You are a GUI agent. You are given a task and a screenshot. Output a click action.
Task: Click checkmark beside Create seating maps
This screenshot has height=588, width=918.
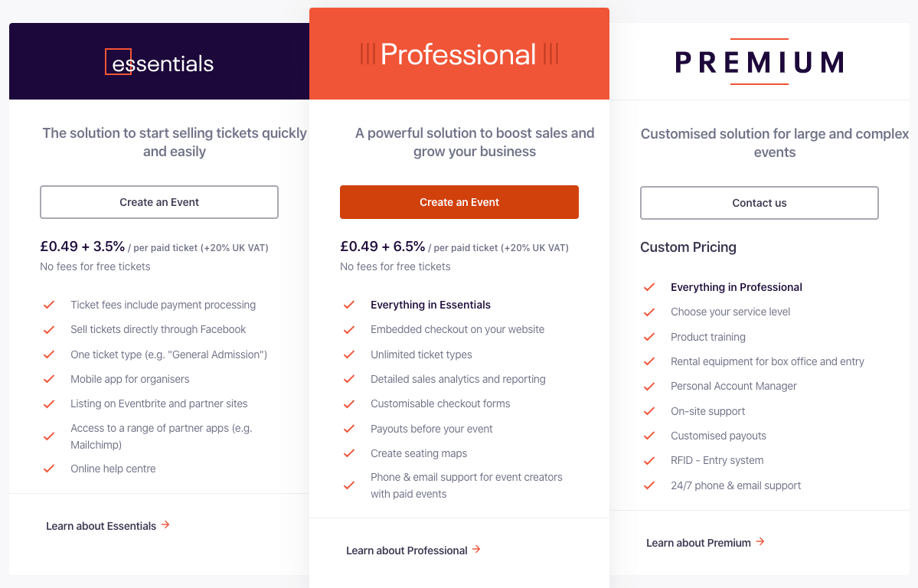pos(349,453)
